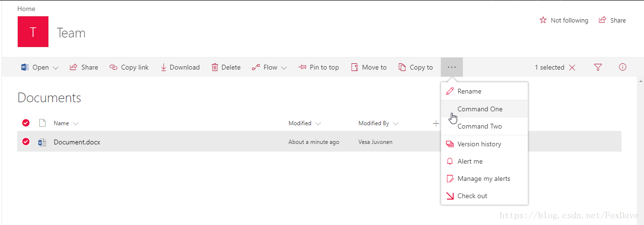644x225 pixels.
Task: Click the Download arrow icon
Action: point(163,67)
